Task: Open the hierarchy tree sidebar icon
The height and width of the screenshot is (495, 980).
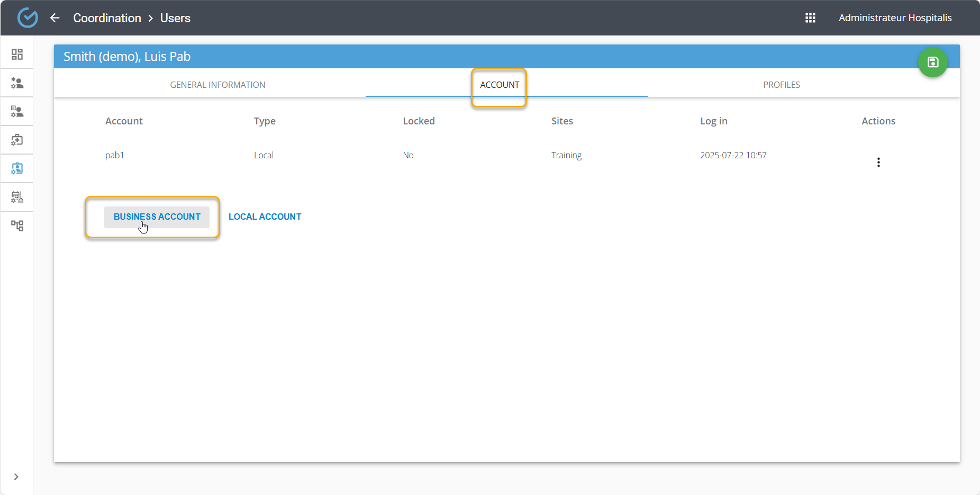Action: click(17, 226)
